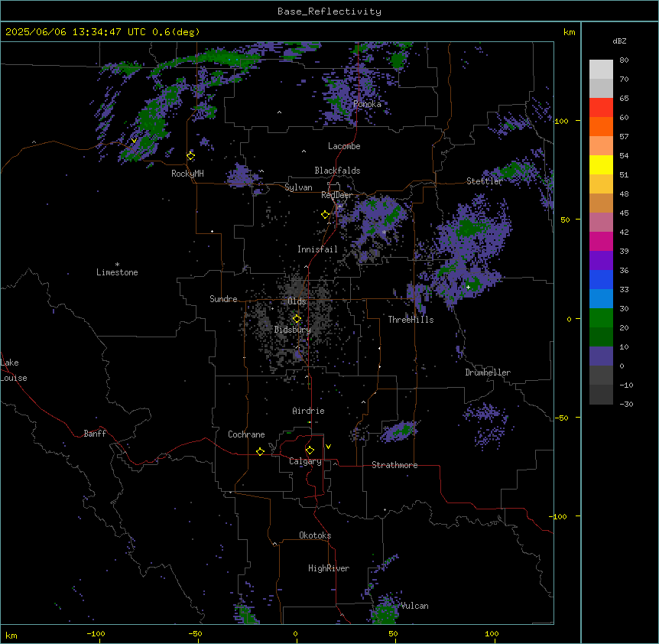Click the Lacombe label

click(344, 146)
